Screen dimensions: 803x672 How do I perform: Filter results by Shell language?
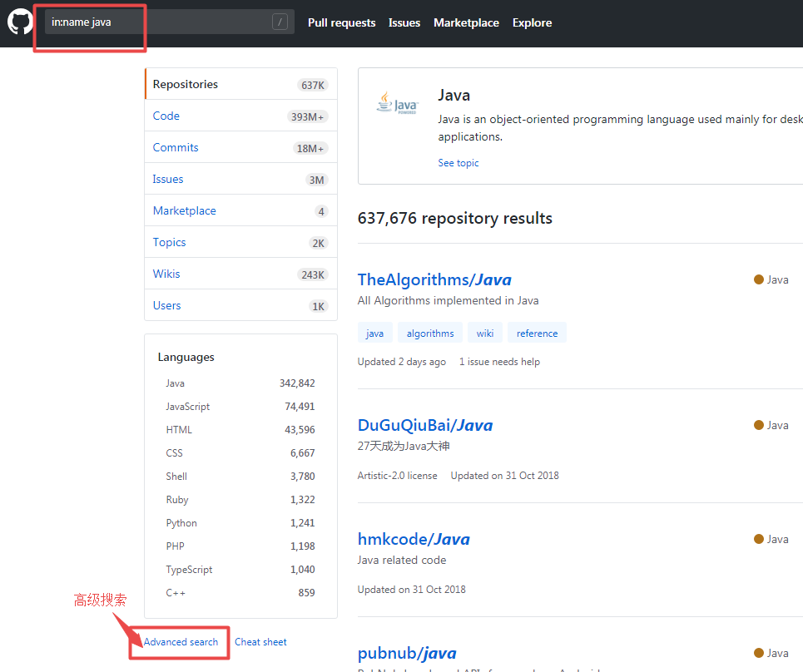(x=240, y=477)
